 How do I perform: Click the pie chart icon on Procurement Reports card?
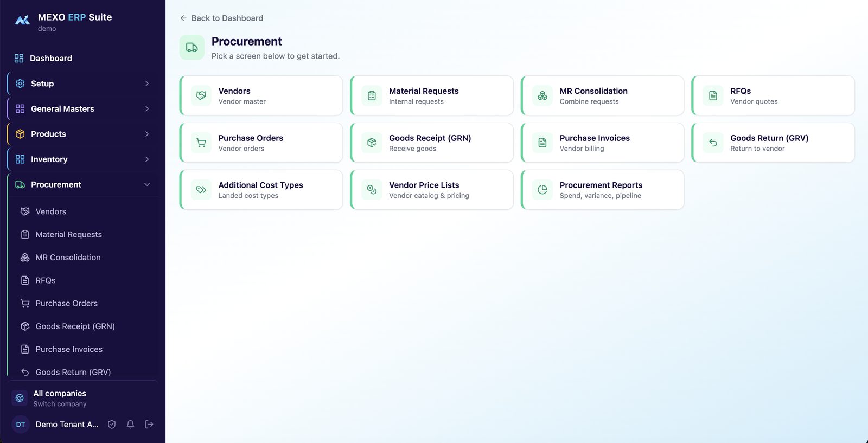click(542, 190)
